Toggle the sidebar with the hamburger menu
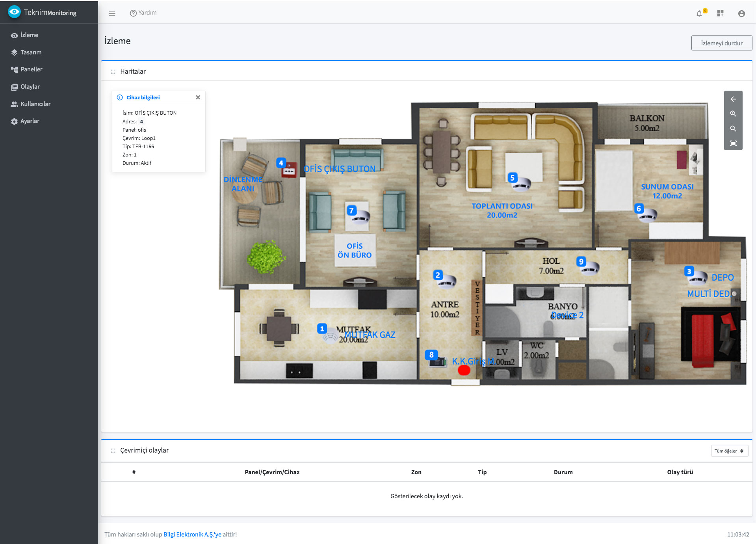Viewport: 756px width, 544px height. [x=112, y=13]
